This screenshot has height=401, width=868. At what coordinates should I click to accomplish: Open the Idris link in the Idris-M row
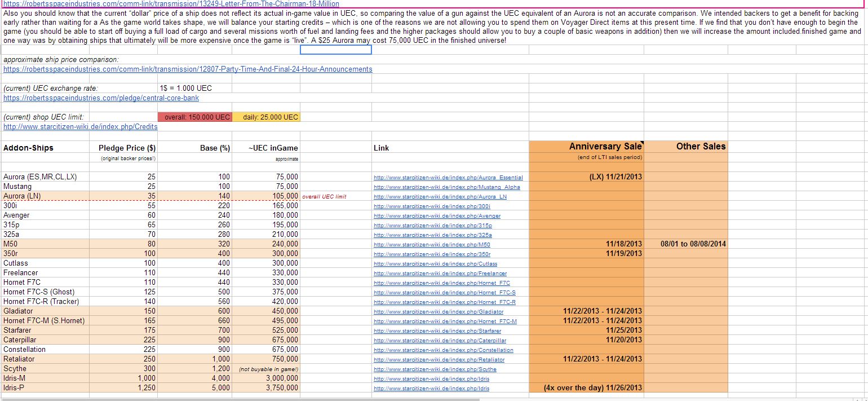tap(431, 378)
